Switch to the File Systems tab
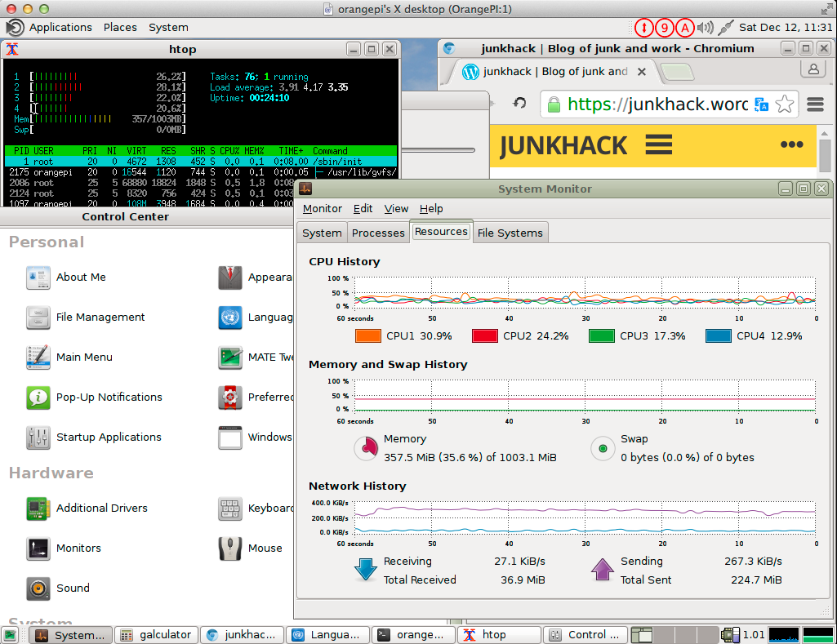Image resolution: width=837 pixels, height=644 pixels. [510, 233]
